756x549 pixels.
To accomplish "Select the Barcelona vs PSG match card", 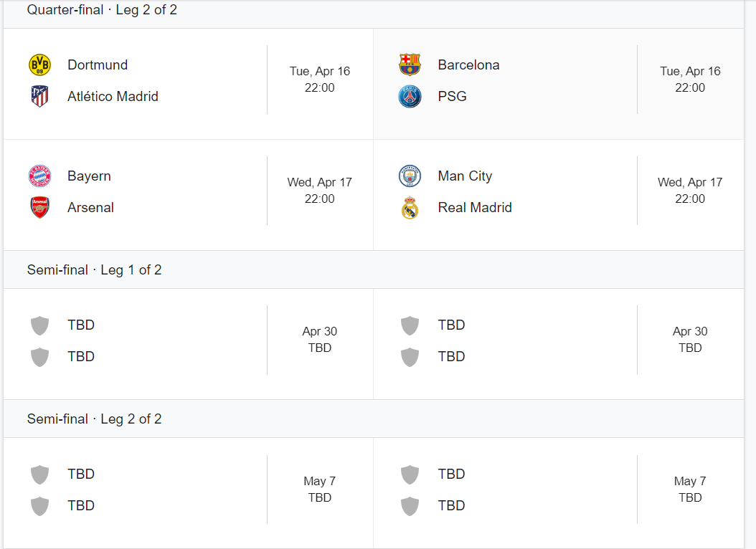I will pos(558,84).
